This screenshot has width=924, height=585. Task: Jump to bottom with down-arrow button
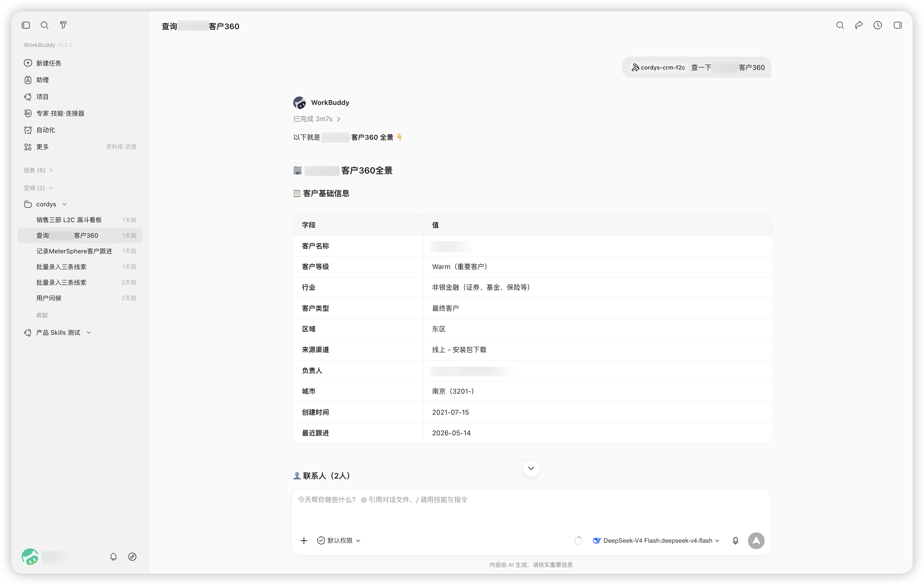(x=531, y=468)
